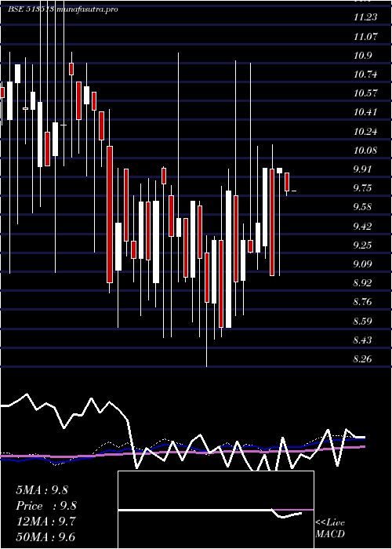Click the 50MA : 9.6 readout
Image resolution: width=392 pixels, height=549 pixels.
(45, 537)
